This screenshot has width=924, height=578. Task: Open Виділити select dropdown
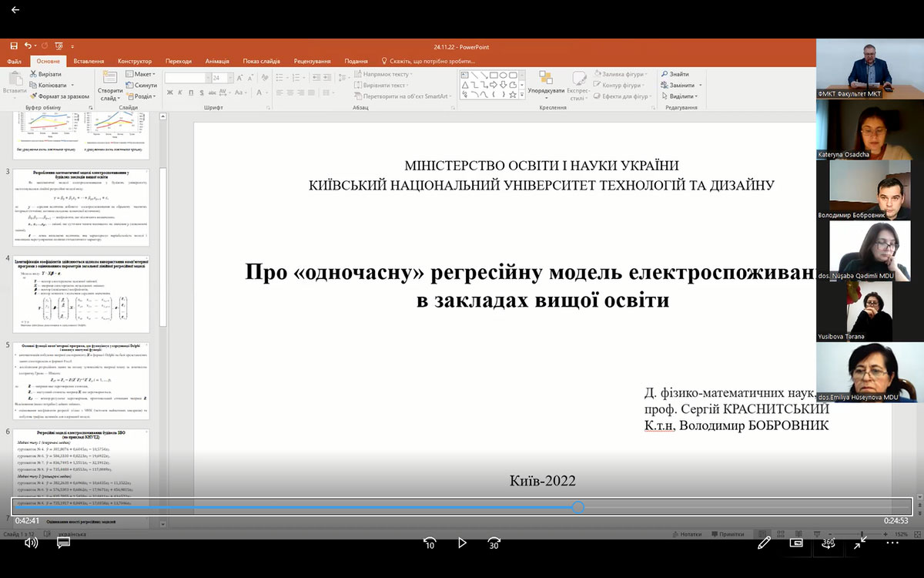point(679,96)
